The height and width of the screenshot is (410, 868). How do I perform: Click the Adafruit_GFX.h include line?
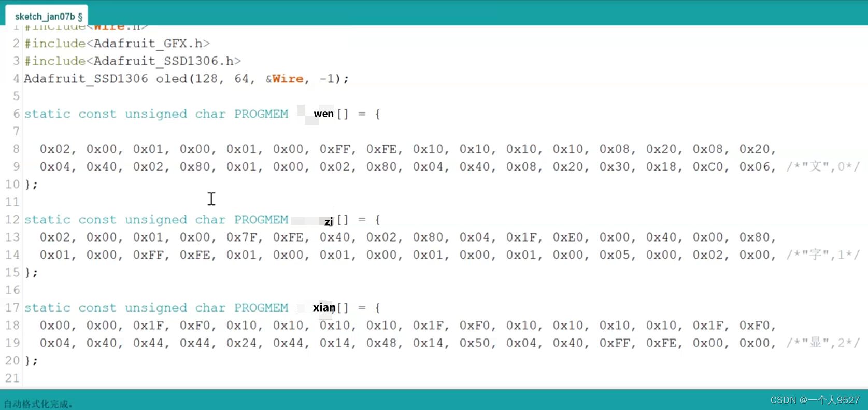(x=117, y=44)
